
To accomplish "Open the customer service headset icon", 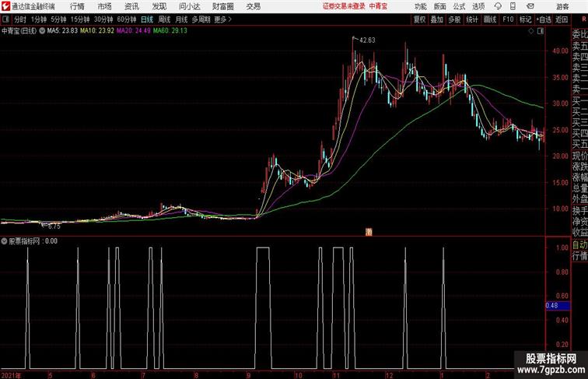I will tap(498, 6).
